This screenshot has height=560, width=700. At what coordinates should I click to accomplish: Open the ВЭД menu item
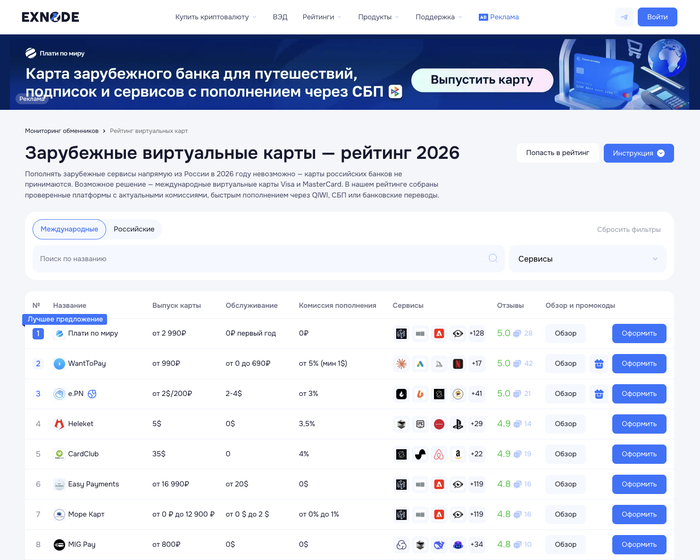[x=280, y=17]
